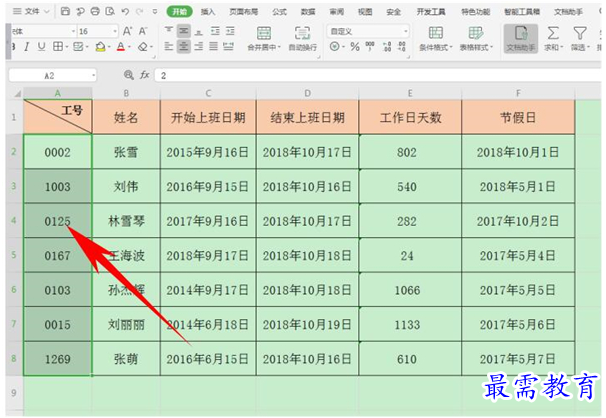Select cell 2018年10月19日

(307, 325)
